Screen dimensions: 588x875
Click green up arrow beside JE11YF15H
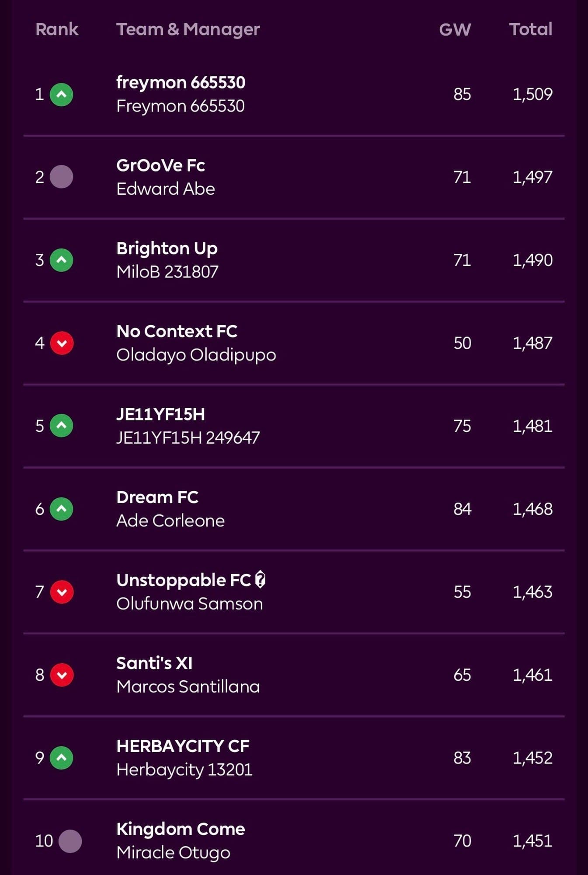61,426
